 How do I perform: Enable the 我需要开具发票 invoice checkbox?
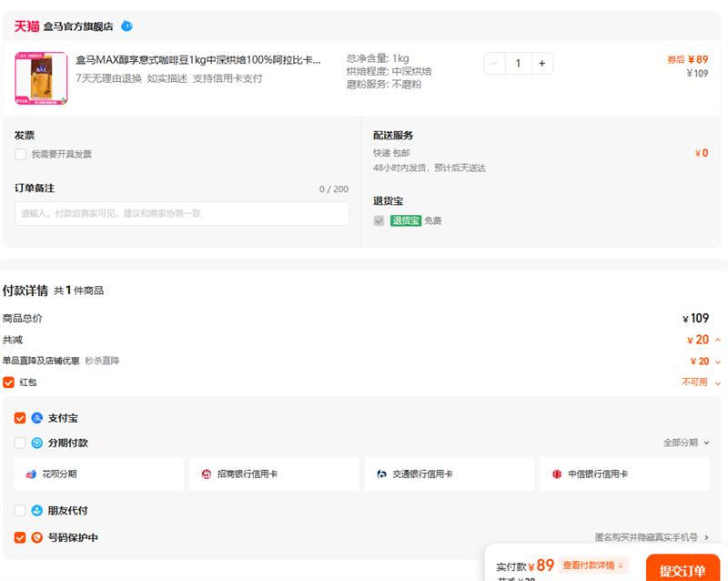pos(20,153)
